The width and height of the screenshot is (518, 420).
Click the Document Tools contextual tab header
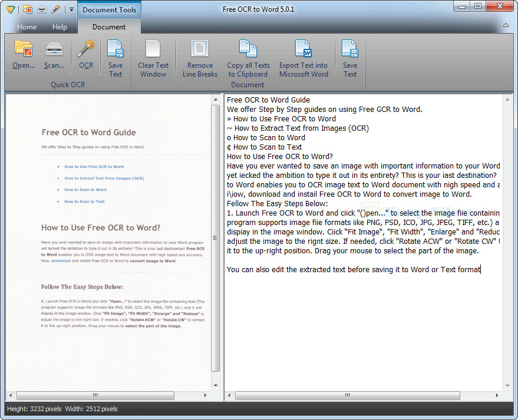coord(110,9)
